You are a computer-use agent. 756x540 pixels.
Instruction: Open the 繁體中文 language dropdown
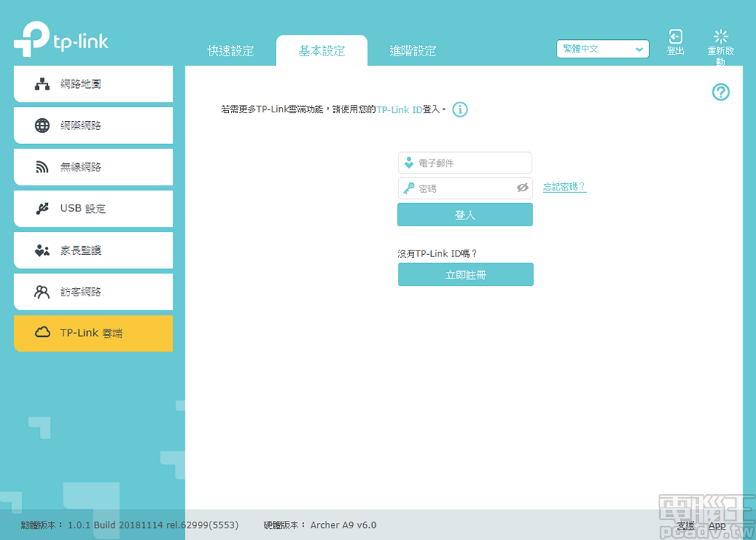pos(602,49)
